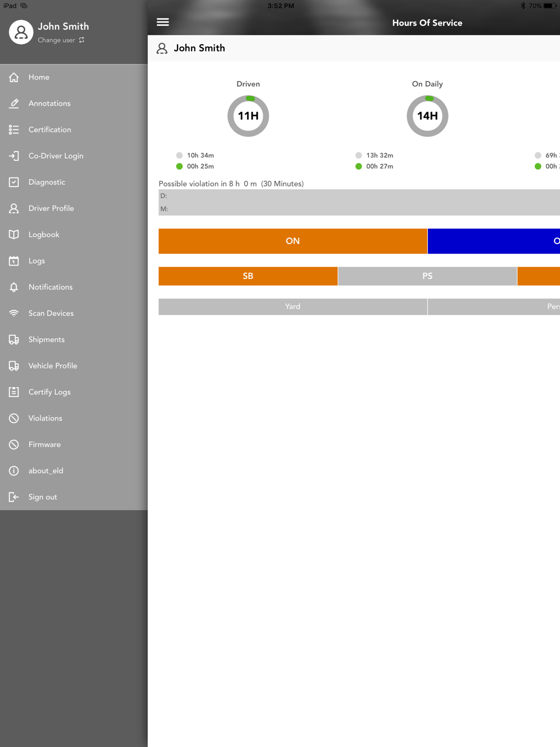Image resolution: width=560 pixels, height=747 pixels.
Task: Open Firmware from the sidebar
Action: pos(74,445)
